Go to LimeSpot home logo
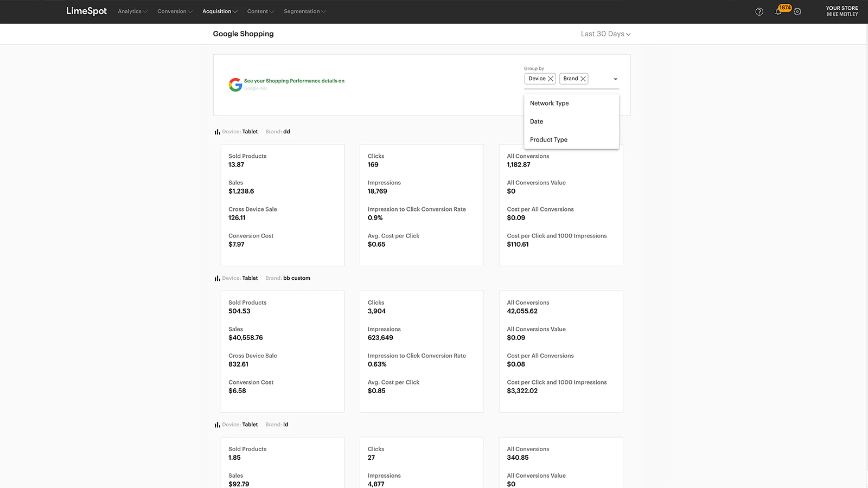The height and width of the screenshot is (488, 868). click(86, 11)
